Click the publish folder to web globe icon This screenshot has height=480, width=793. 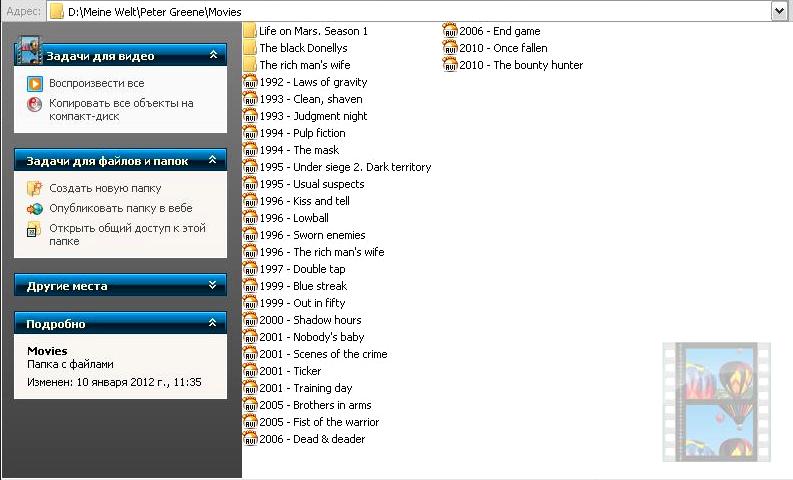(x=34, y=208)
